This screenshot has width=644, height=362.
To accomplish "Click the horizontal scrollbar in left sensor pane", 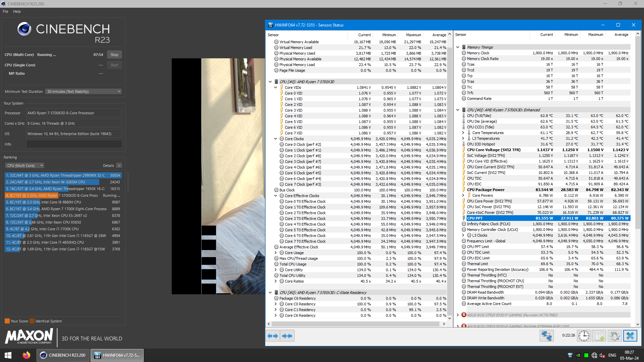I will pyautogui.click(x=356, y=324).
